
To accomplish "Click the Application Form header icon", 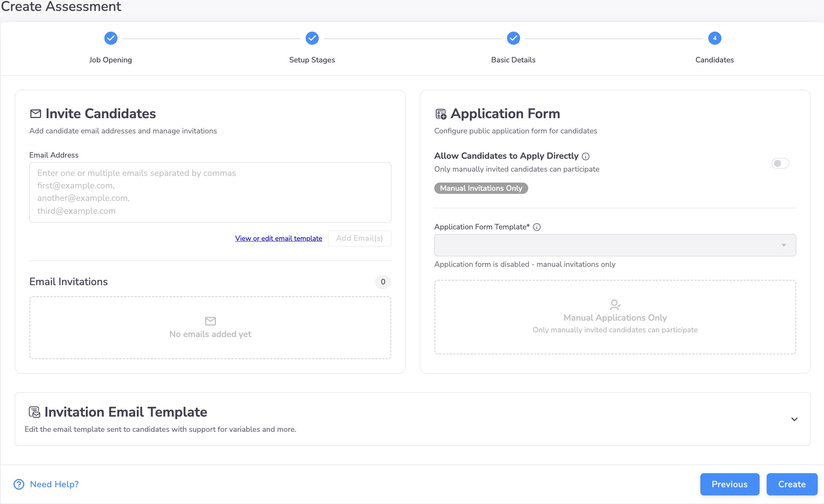I will [x=440, y=114].
